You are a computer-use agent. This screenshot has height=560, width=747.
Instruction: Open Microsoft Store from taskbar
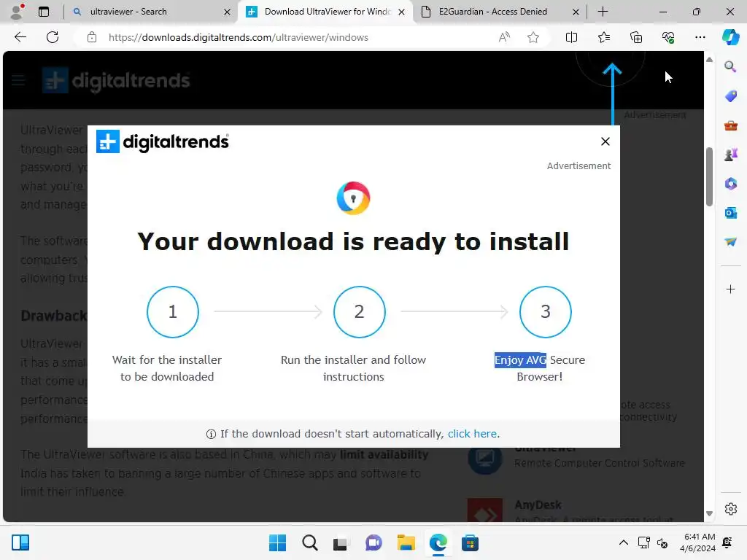[470, 542]
